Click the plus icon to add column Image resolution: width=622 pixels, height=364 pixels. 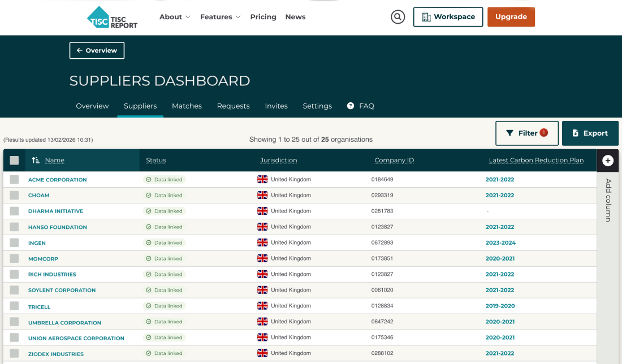pyautogui.click(x=608, y=161)
